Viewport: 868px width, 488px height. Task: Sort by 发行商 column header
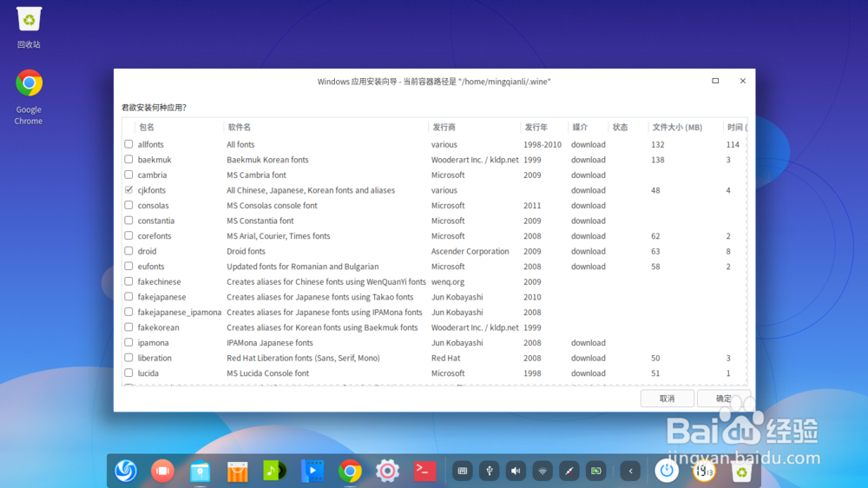[475, 127]
